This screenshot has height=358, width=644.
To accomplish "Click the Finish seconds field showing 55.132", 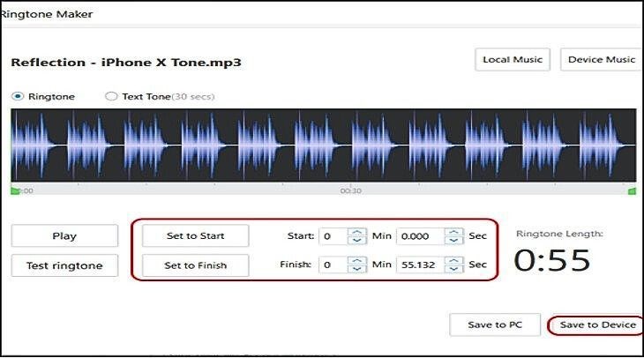I will pyautogui.click(x=420, y=265).
